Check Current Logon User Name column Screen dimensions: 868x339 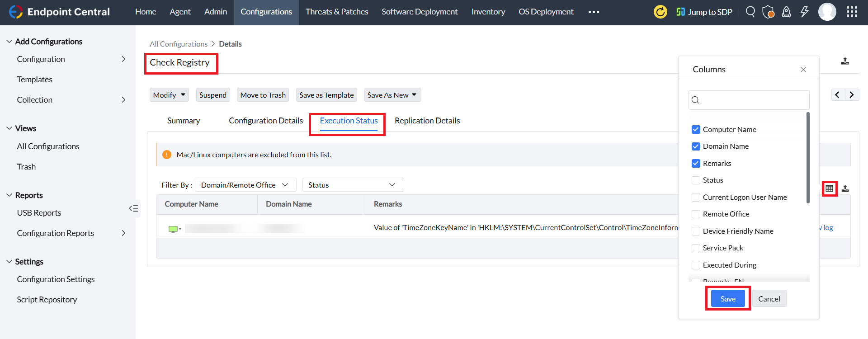(696, 198)
